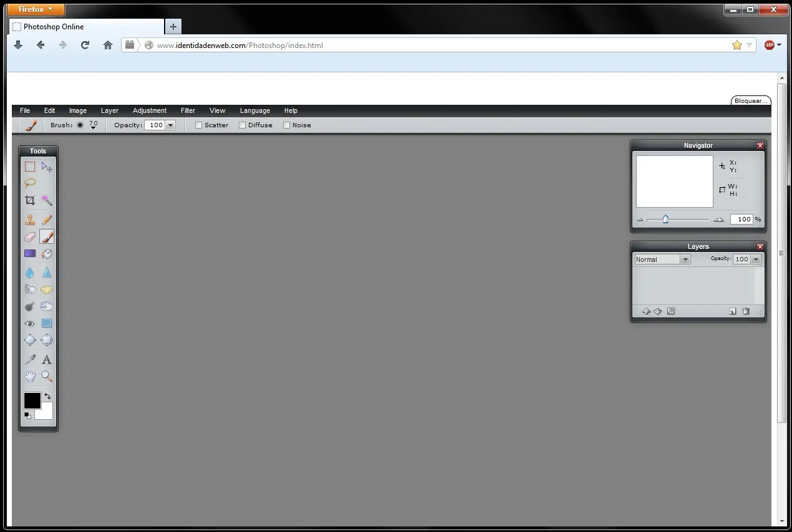Open the Adjustment menu

click(150, 110)
